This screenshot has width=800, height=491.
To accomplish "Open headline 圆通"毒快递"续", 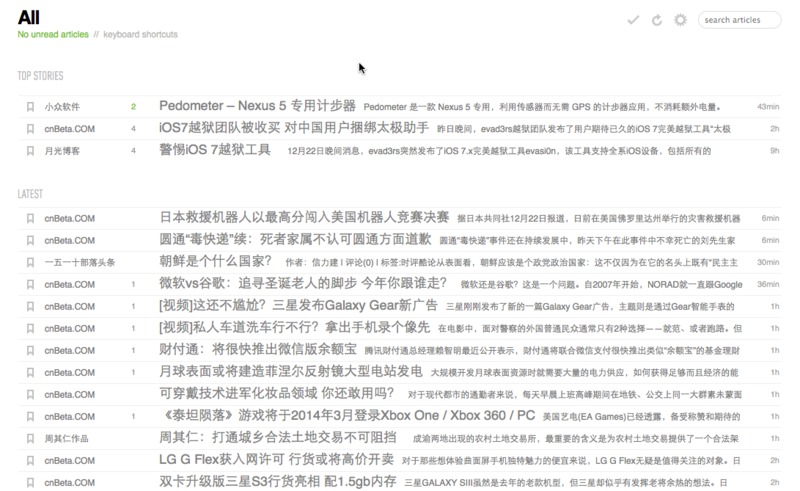I will click(x=295, y=239).
